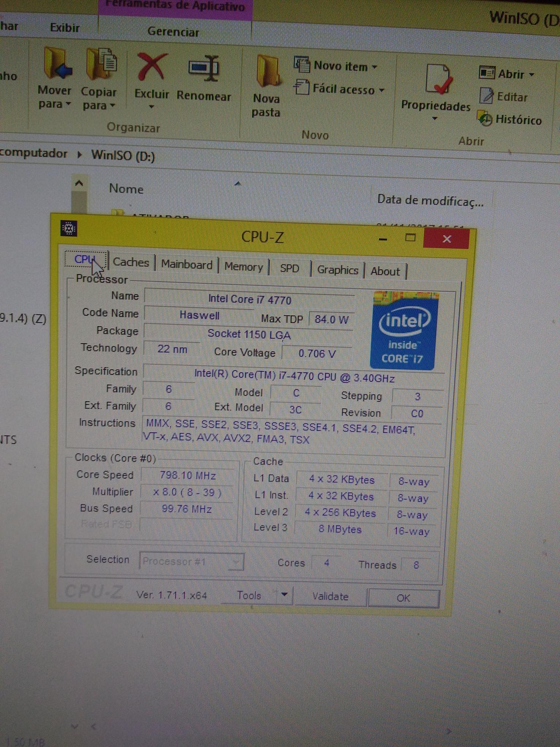
Task: Click the Fácil acesso icon
Action: point(302,88)
